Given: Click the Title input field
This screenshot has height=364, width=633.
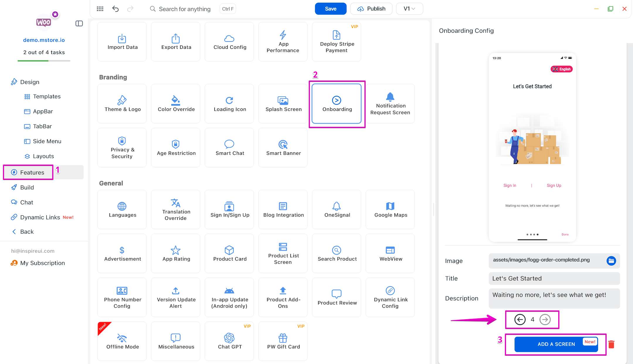Looking at the screenshot, I should click(x=554, y=278).
